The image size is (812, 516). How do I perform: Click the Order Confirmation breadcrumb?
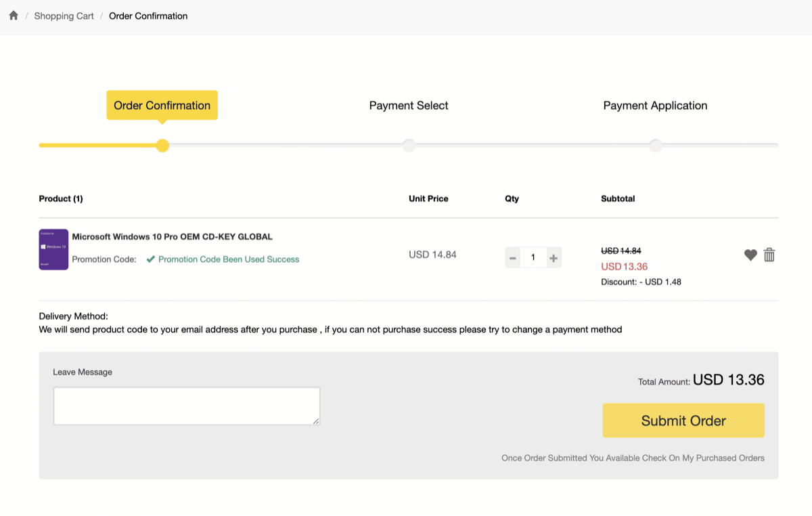[148, 16]
